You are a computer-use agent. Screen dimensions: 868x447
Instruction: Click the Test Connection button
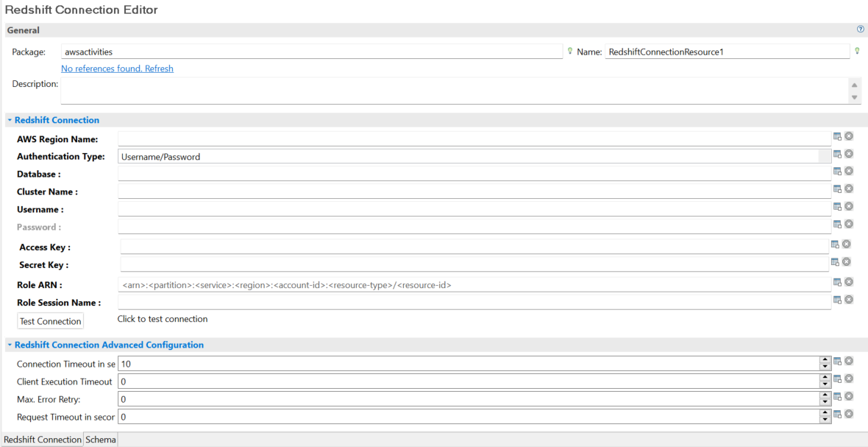[50, 321]
